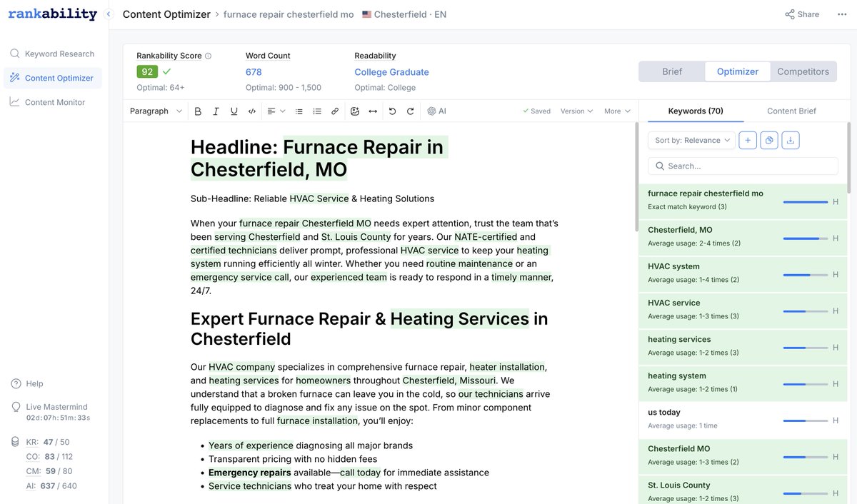Viewport: 857px width, 504px height.
Task: Click usage bar for 'us today'
Action: [x=806, y=420]
